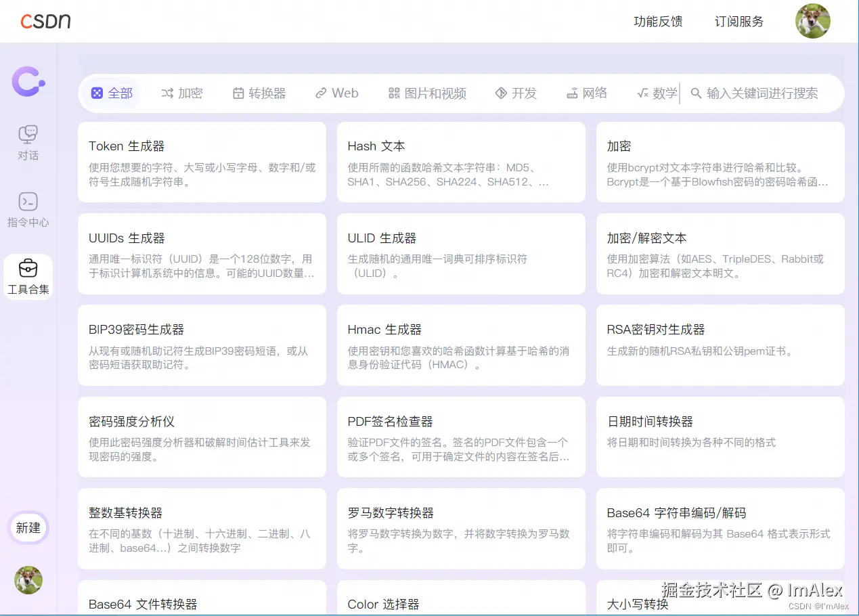859x616 pixels.
Task: Open the 大小写转换 card
Action: [720, 598]
